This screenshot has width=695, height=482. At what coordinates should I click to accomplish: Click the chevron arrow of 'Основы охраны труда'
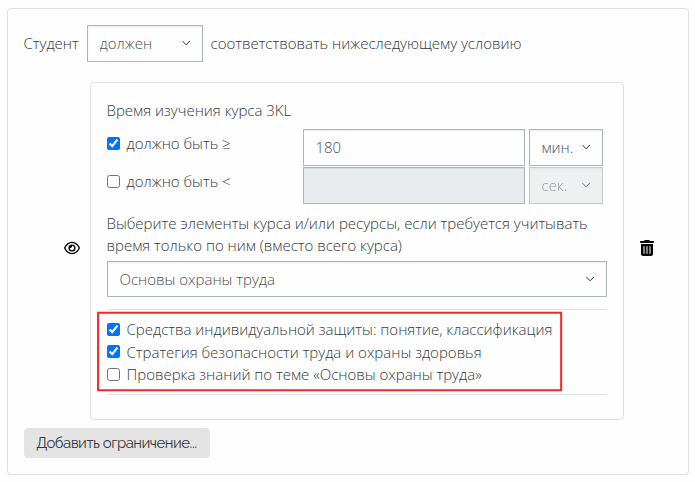590,280
